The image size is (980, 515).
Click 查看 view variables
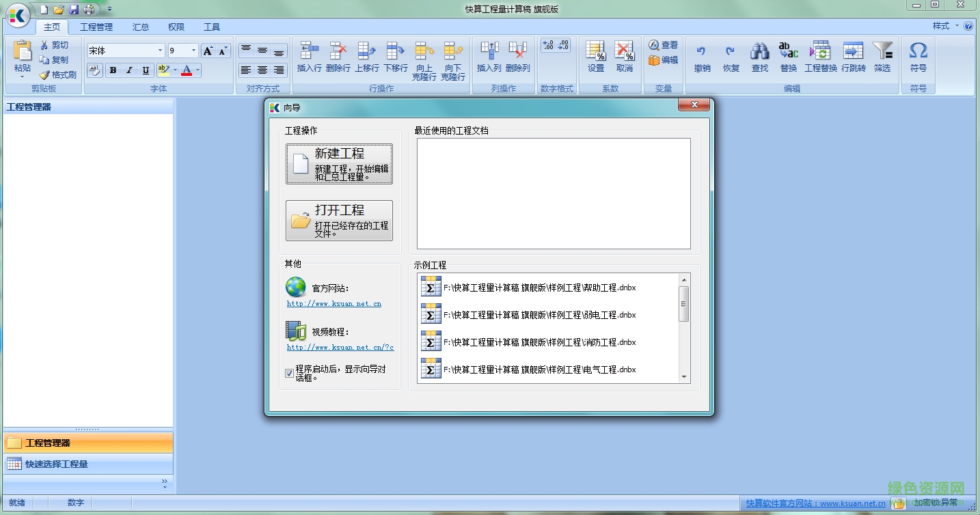coord(663,45)
